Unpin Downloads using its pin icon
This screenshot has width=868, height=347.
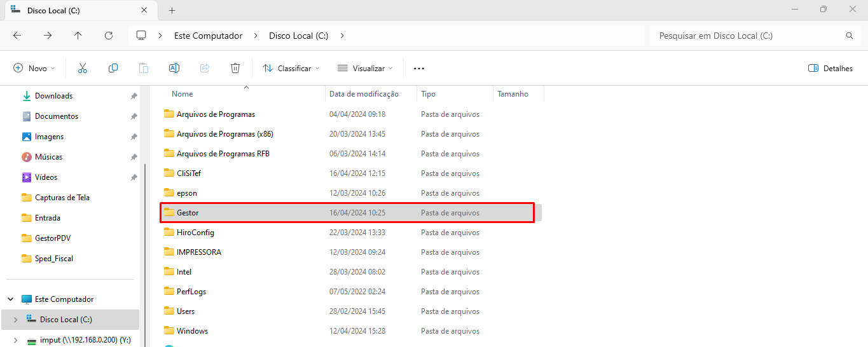[x=134, y=96]
